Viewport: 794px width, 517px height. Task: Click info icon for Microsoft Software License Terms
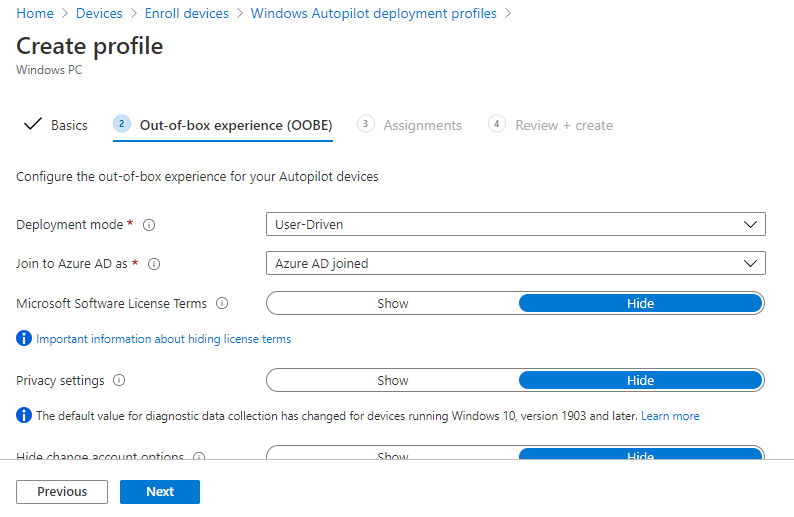222,303
